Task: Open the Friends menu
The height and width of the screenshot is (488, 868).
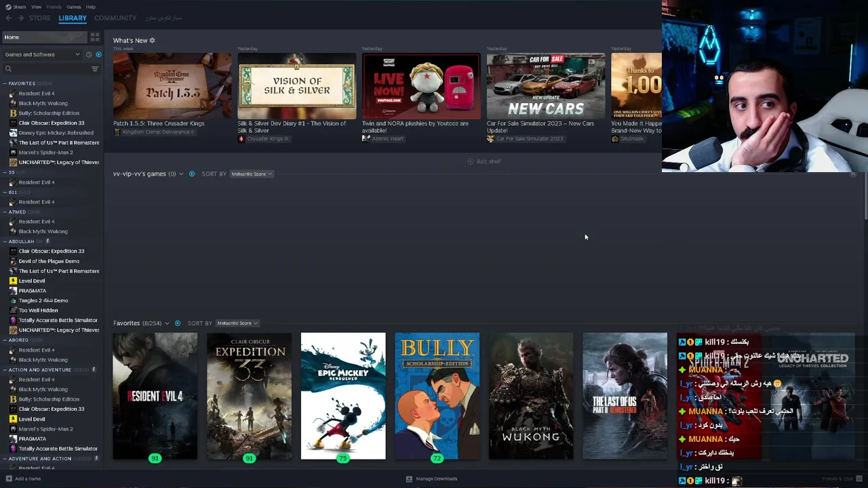Action: [54, 7]
